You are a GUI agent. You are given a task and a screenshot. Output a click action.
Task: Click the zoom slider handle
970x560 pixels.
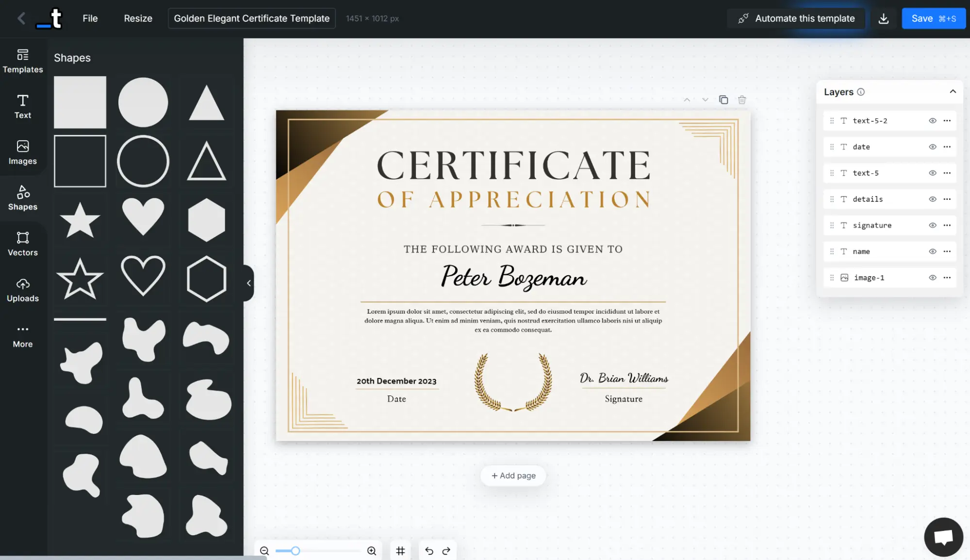click(295, 550)
